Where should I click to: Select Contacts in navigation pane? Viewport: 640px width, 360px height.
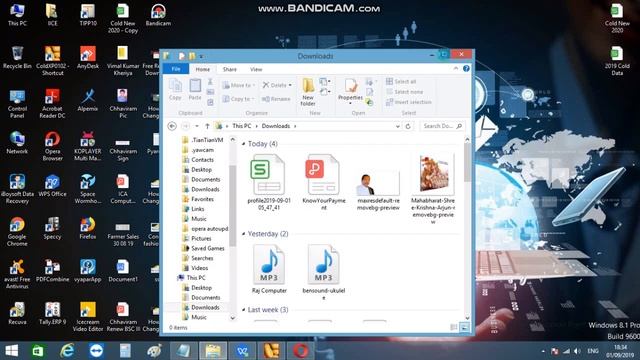click(198, 160)
